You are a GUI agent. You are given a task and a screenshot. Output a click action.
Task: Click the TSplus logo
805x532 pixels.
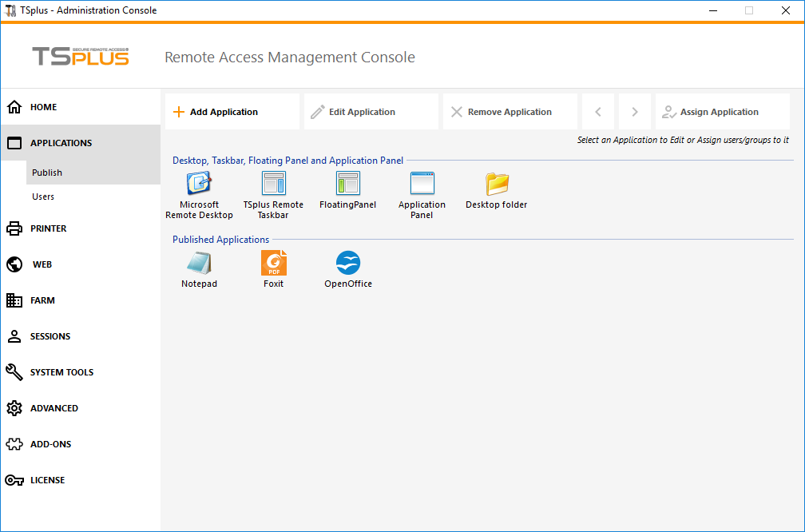coord(80,57)
